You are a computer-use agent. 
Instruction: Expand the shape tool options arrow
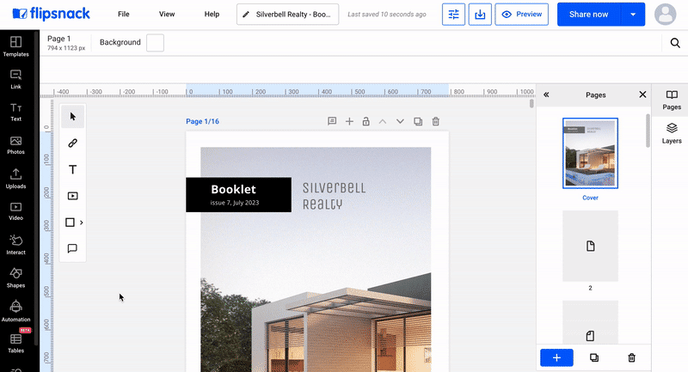point(81,222)
